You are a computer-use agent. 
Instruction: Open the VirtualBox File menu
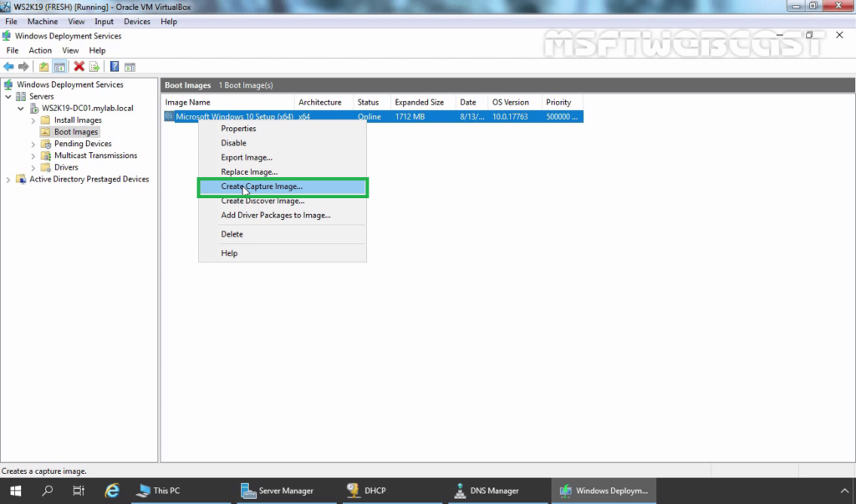click(x=11, y=21)
